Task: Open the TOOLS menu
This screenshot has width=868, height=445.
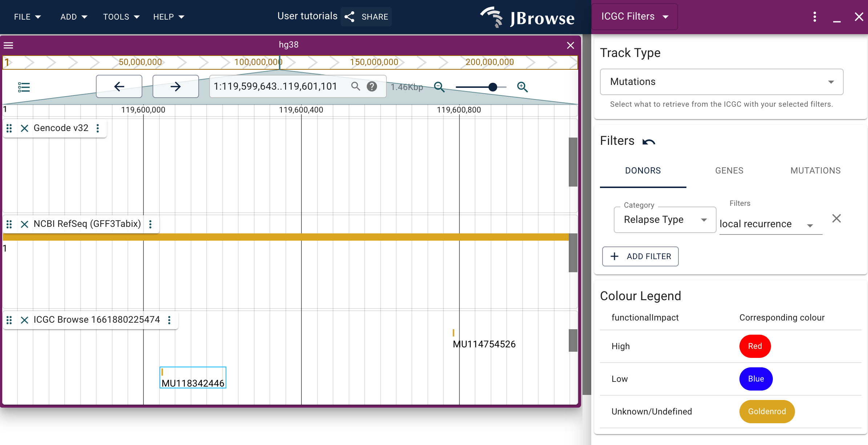Action: (121, 17)
